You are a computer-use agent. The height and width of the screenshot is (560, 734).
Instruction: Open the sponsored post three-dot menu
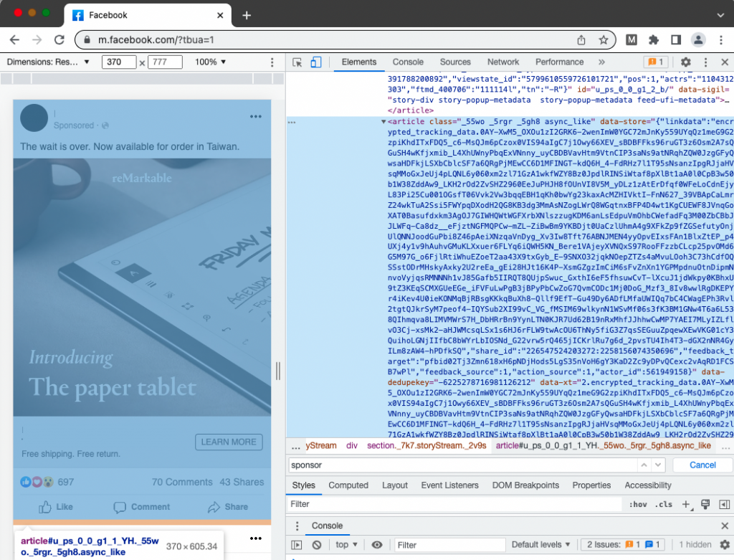[256, 117]
